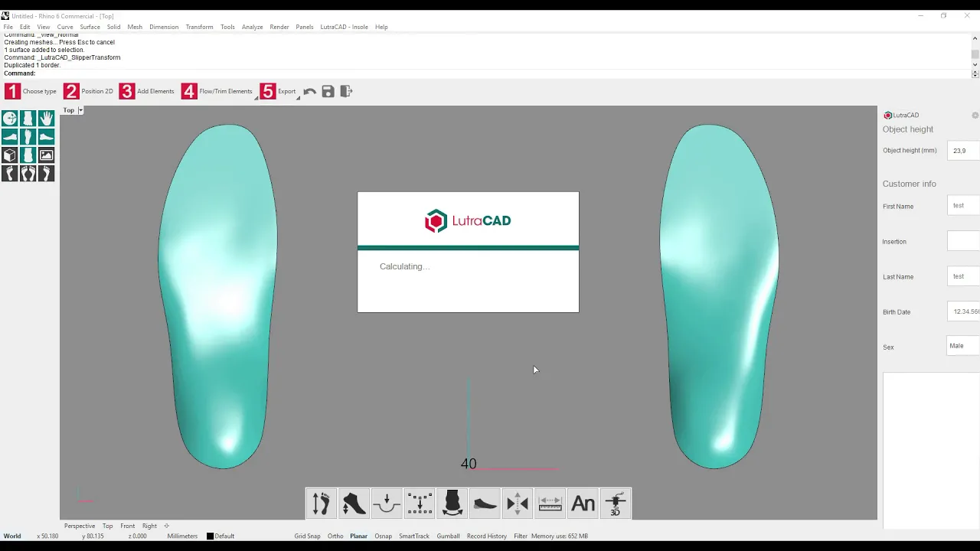Click the depression curve arrow tool
Screen dimensions: 980x551
click(x=387, y=504)
